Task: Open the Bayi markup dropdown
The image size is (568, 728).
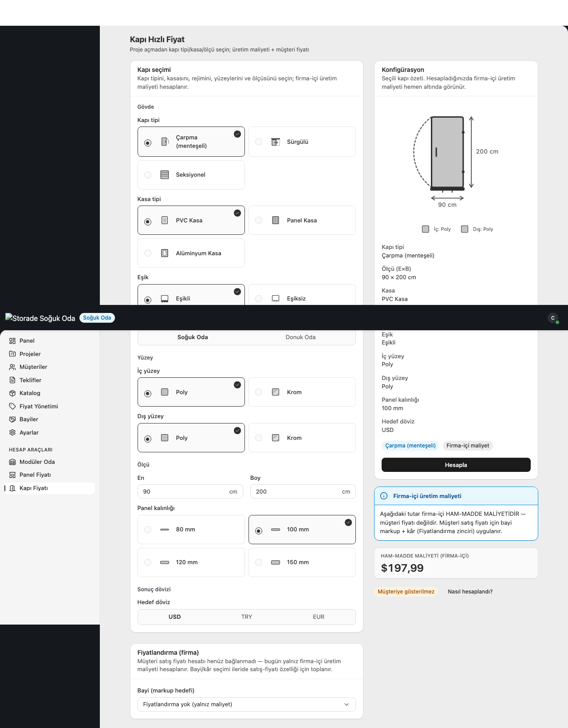Action: (246, 704)
